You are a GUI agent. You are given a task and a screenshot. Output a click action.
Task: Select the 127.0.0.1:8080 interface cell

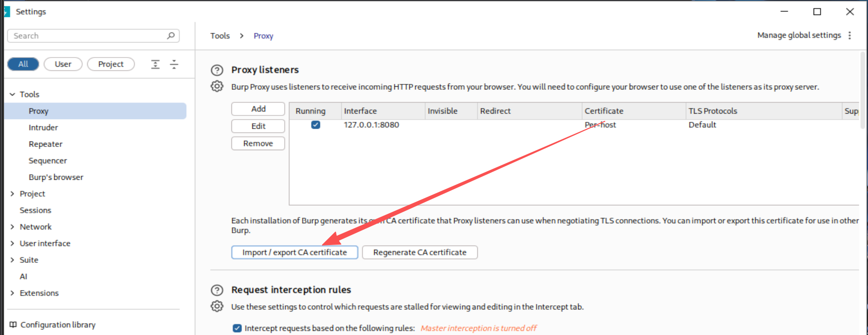(371, 125)
